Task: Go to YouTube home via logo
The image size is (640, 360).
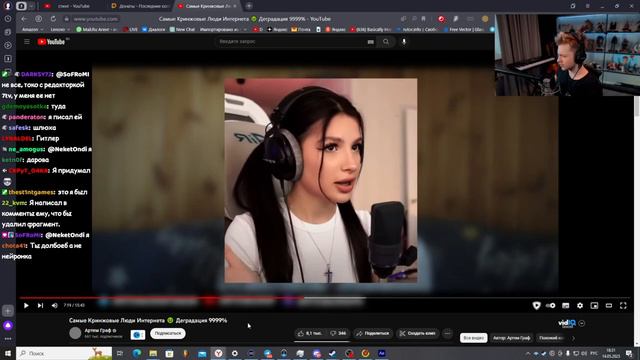Action: coord(51,42)
